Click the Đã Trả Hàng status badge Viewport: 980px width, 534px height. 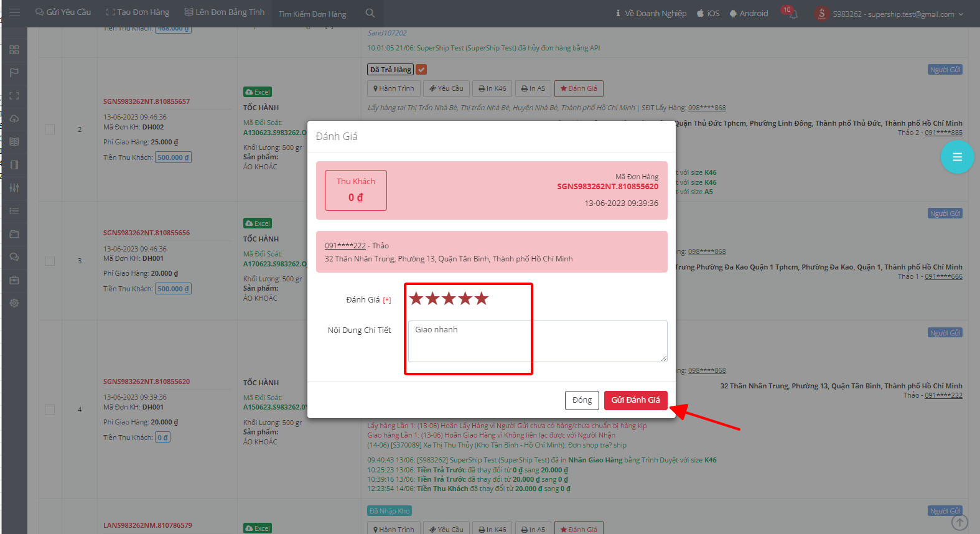pyautogui.click(x=390, y=70)
